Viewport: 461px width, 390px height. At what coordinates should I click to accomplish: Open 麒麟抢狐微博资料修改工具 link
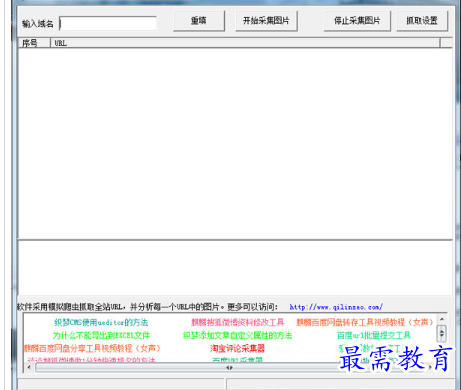pyautogui.click(x=237, y=322)
